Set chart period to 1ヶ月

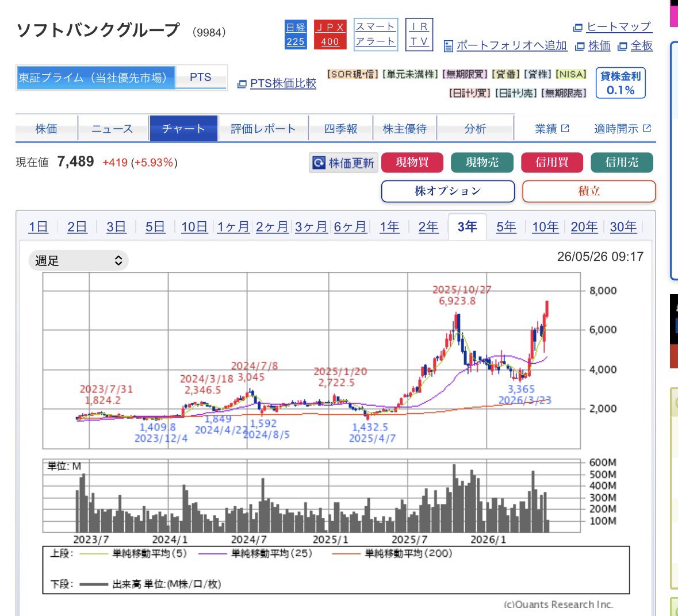click(x=233, y=227)
